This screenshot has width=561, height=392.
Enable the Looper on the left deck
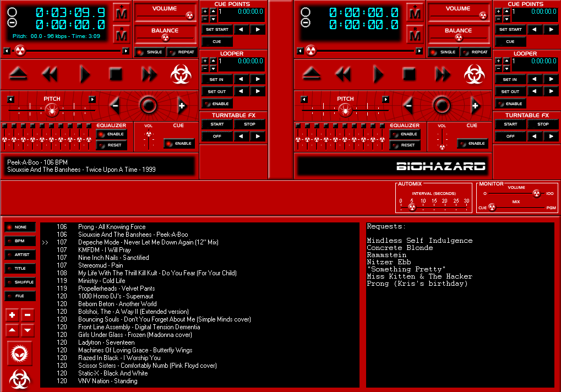tap(217, 104)
